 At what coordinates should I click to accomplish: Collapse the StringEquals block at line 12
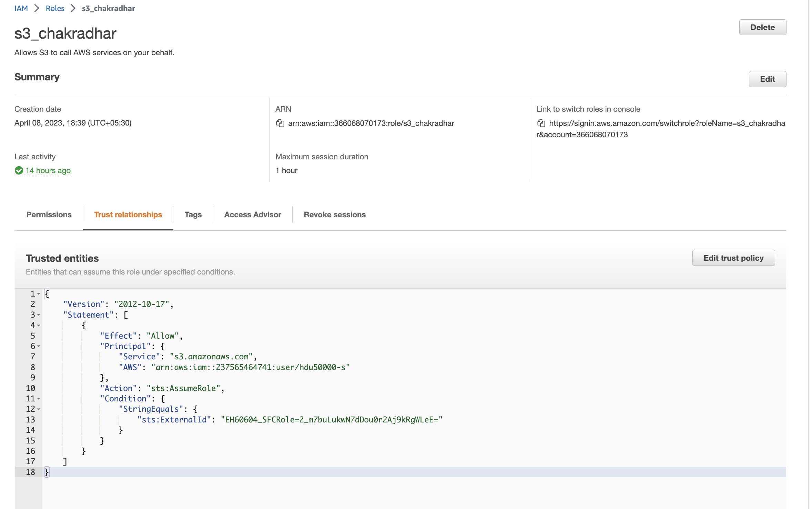click(x=38, y=409)
